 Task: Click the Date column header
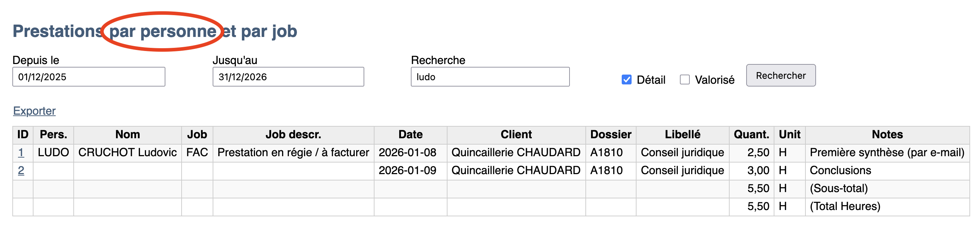click(x=410, y=134)
